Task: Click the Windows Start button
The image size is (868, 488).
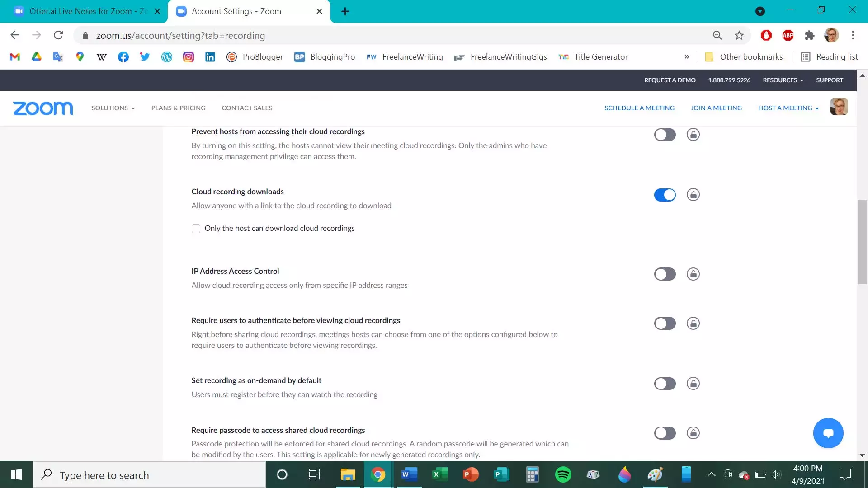Action: (x=16, y=474)
